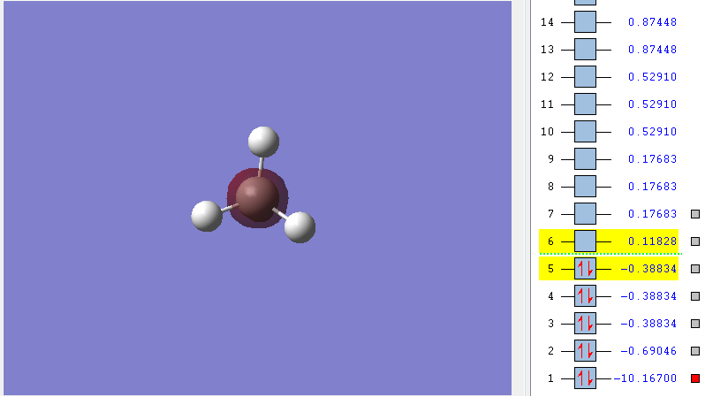
Task: Toggle gray surface marker beside orbital 4
Action: (x=695, y=297)
